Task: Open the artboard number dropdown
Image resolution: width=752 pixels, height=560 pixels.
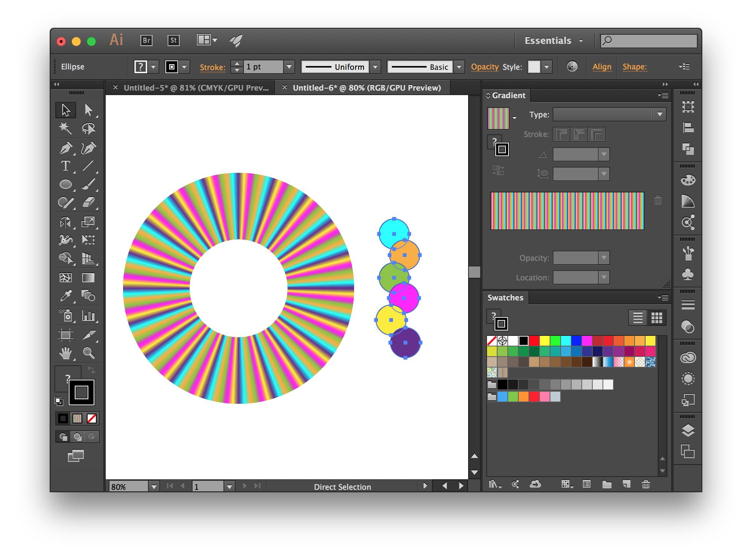Action: pyautogui.click(x=229, y=486)
